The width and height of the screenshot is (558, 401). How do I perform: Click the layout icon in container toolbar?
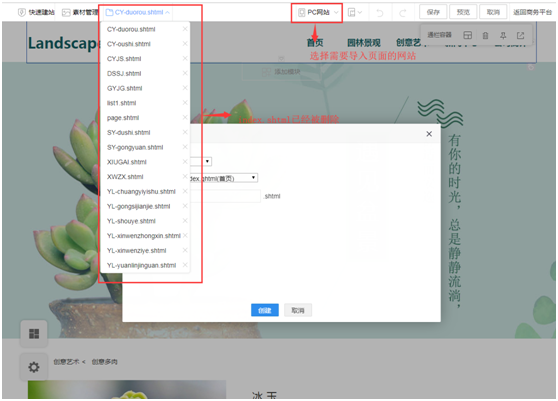468,36
